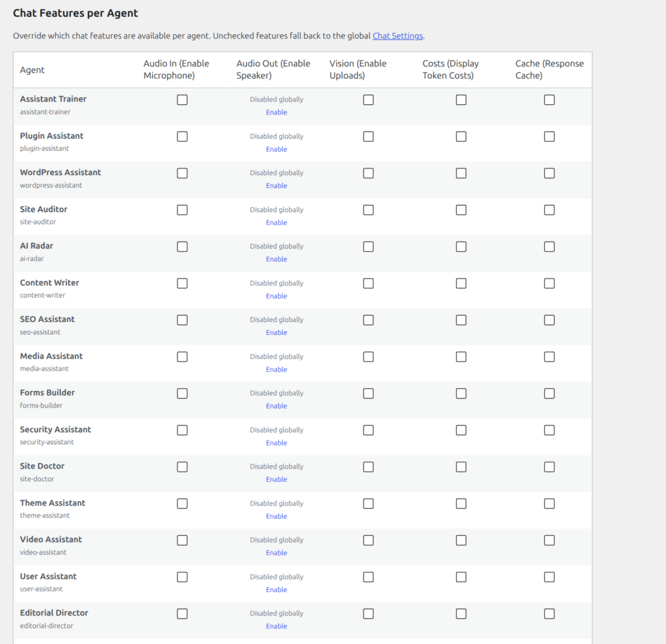Image resolution: width=666 pixels, height=644 pixels.
Task: Toggle Audio In for Media Assistant
Action: click(182, 357)
